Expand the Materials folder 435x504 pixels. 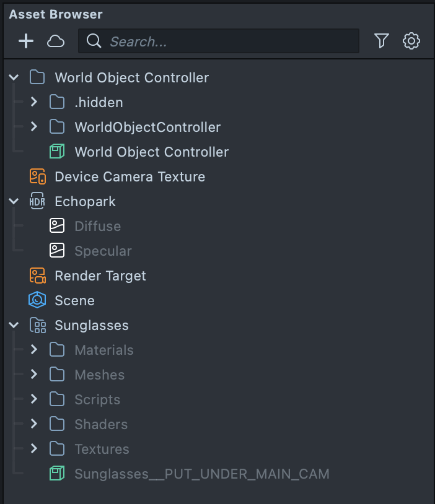coord(34,350)
